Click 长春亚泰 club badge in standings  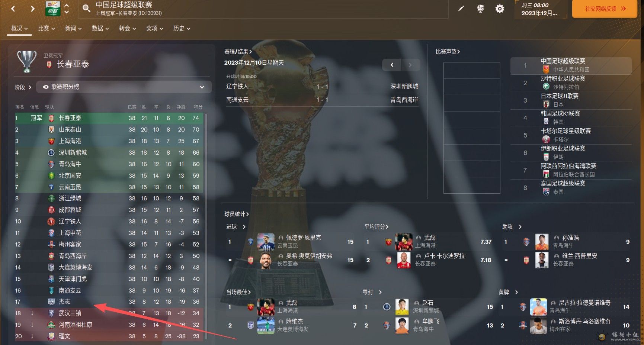(x=51, y=118)
